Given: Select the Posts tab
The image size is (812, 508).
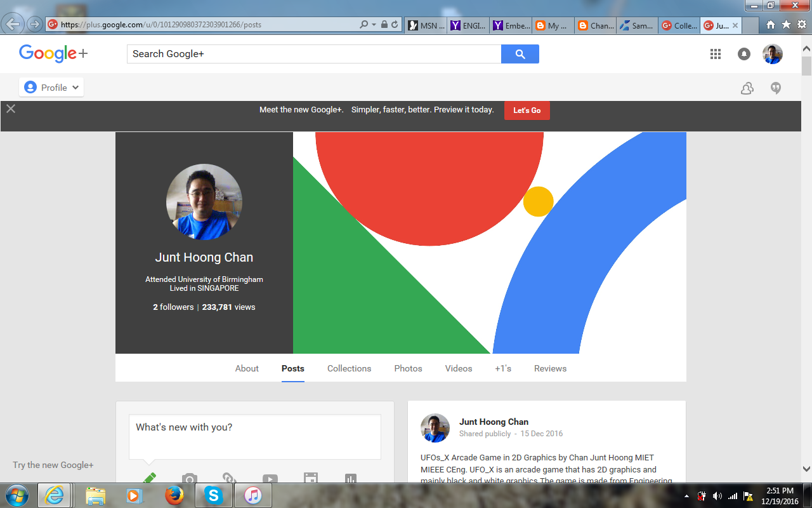Looking at the screenshot, I should pos(293,368).
